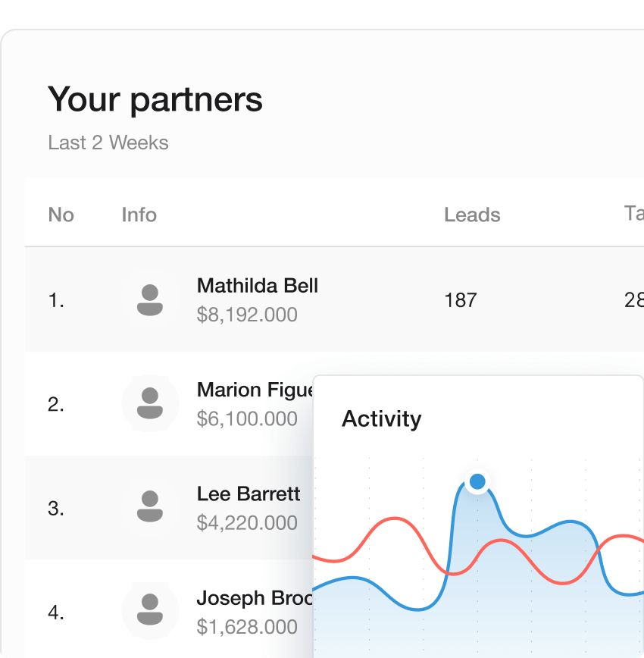Click the $1,628.000 amount
This screenshot has height=658, width=644.
[246, 627]
